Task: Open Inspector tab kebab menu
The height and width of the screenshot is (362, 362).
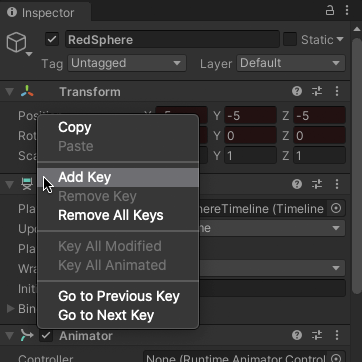Action: click(x=347, y=11)
